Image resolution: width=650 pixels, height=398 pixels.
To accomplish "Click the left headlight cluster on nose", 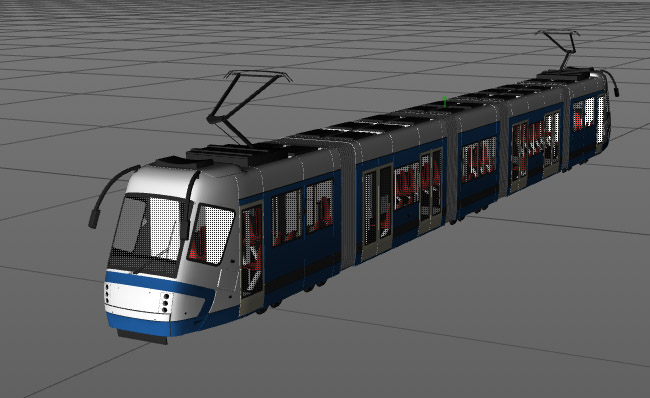I will point(107,293).
